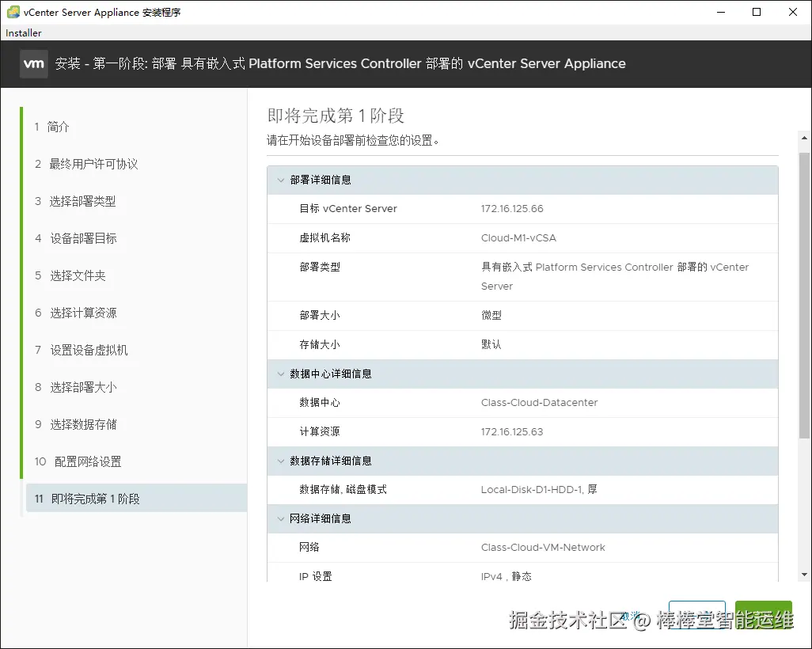Image resolution: width=812 pixels, height=649 pixels.
Task: Click the VM name Cloud-M1-vCSA
Action: coord(518,237)
